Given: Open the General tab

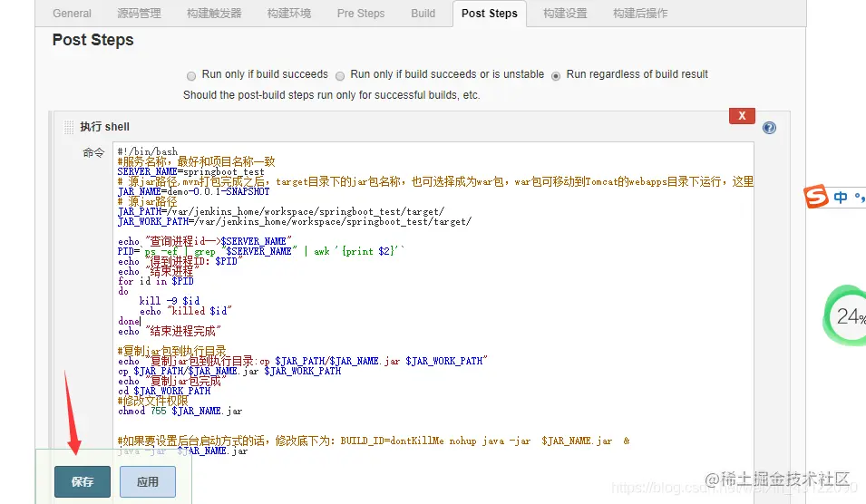Looking at the screenshot, I should [x=72, y=14].
